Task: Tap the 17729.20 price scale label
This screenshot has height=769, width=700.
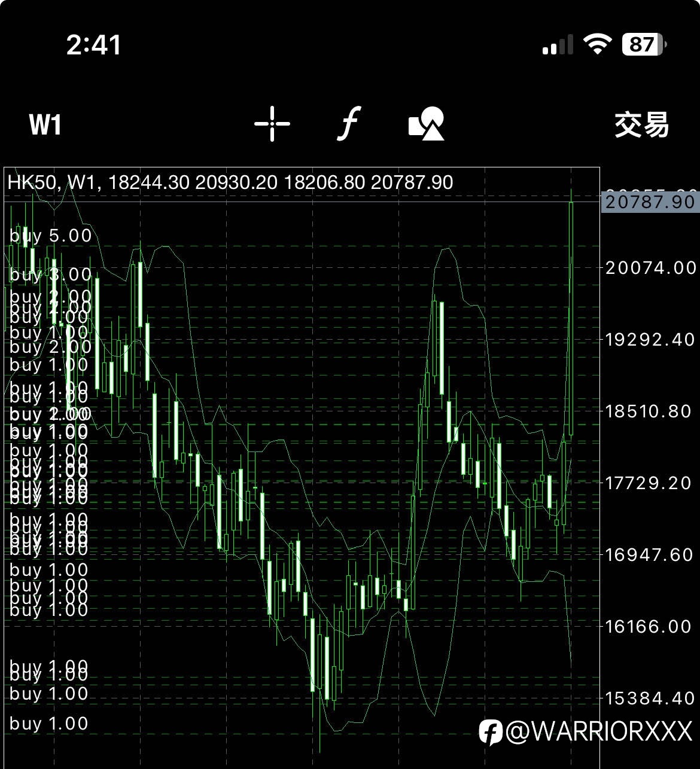Action: pyautogui.click(x=649, y=483)
